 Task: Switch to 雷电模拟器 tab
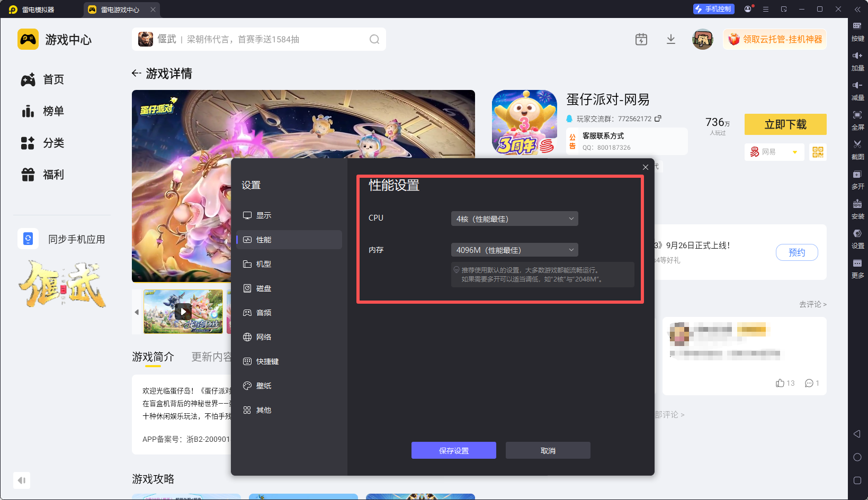[x=32, y=9]
